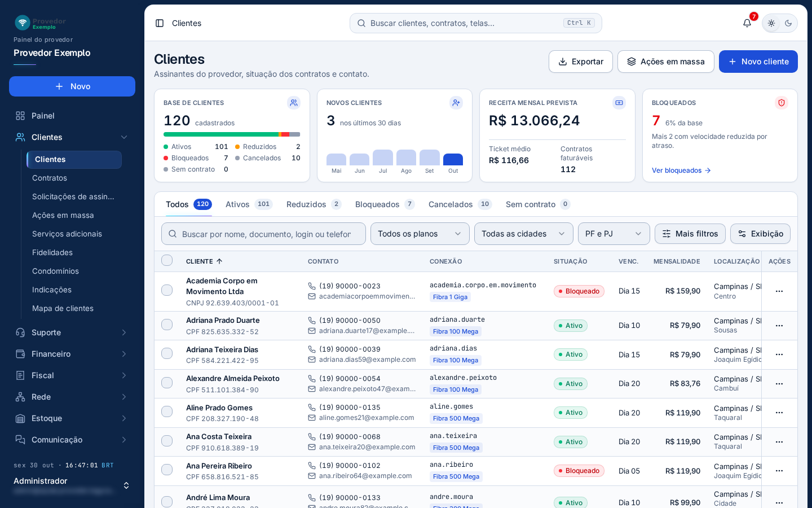The image size is (812, 508).
Task: Switch to dark theme moon icon
Action: 788,23
